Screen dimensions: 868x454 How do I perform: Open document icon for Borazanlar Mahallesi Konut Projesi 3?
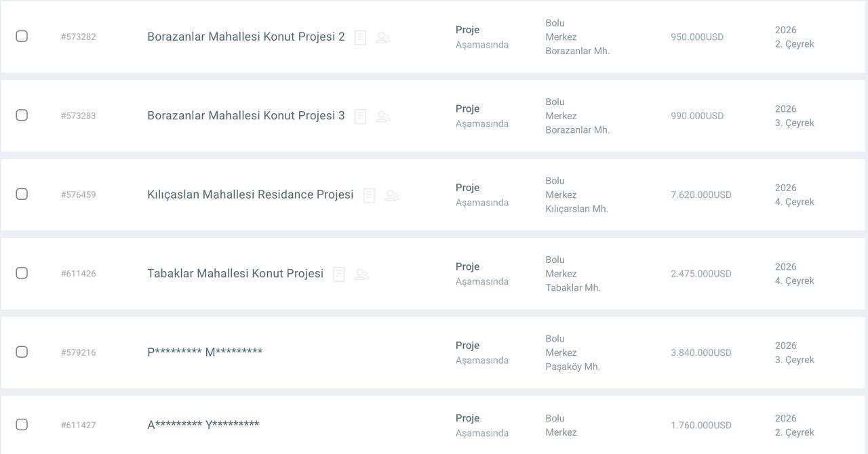point(360,117)
